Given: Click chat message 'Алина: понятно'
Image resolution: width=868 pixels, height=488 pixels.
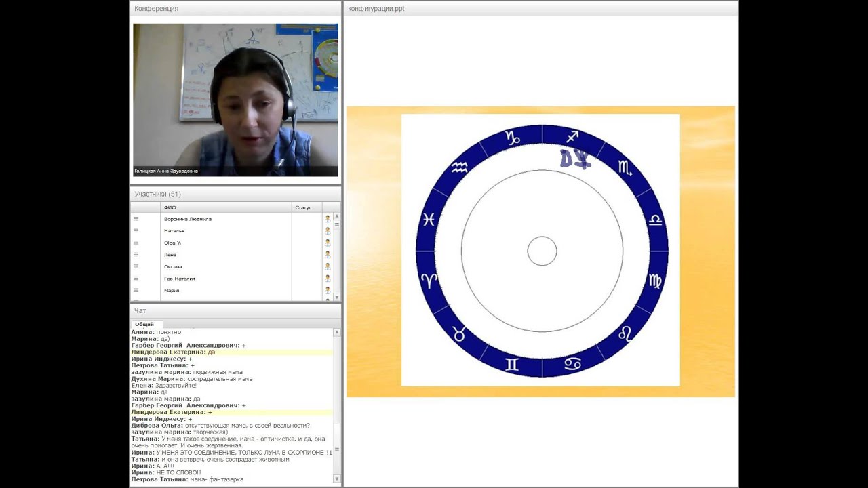Looking at the screenshot, I should 156,332.
